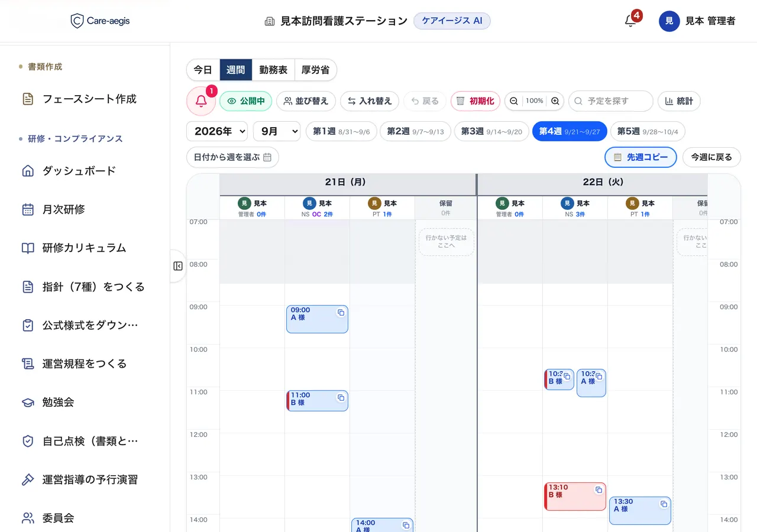This screenshot has height=532, width=757.
Task: Open the 2026年 year dropdown
Action: [217, 131]
